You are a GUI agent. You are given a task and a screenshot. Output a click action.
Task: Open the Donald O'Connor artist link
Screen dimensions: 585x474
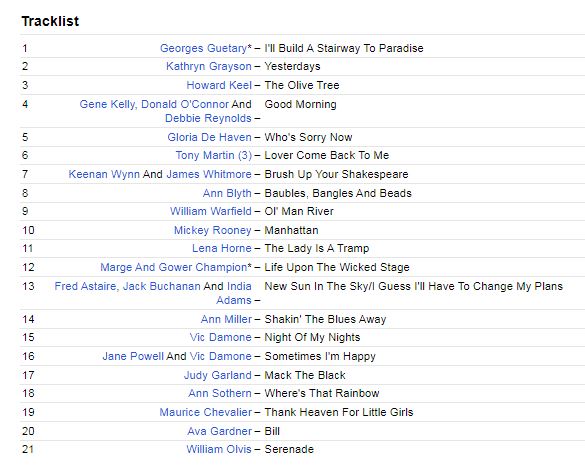(185, 104)
